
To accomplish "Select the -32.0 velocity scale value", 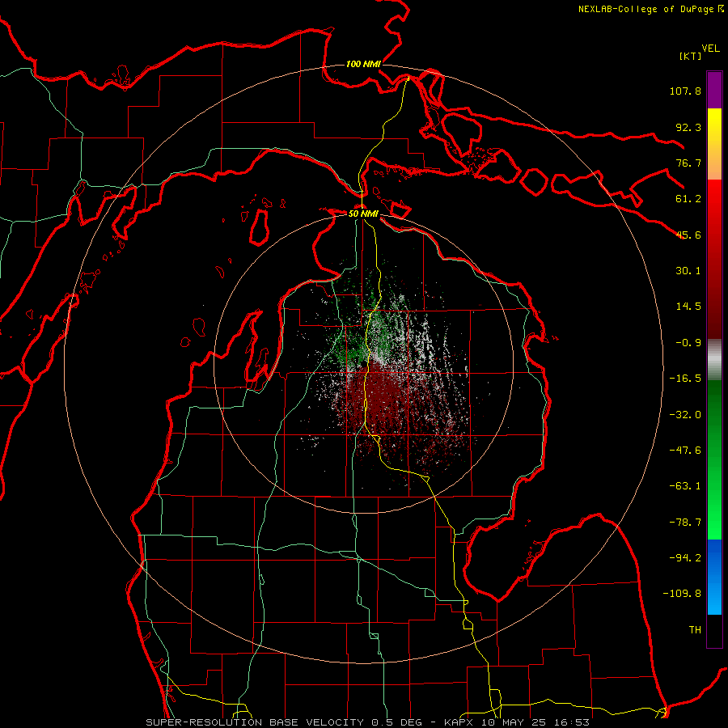I will click(685, 415).
